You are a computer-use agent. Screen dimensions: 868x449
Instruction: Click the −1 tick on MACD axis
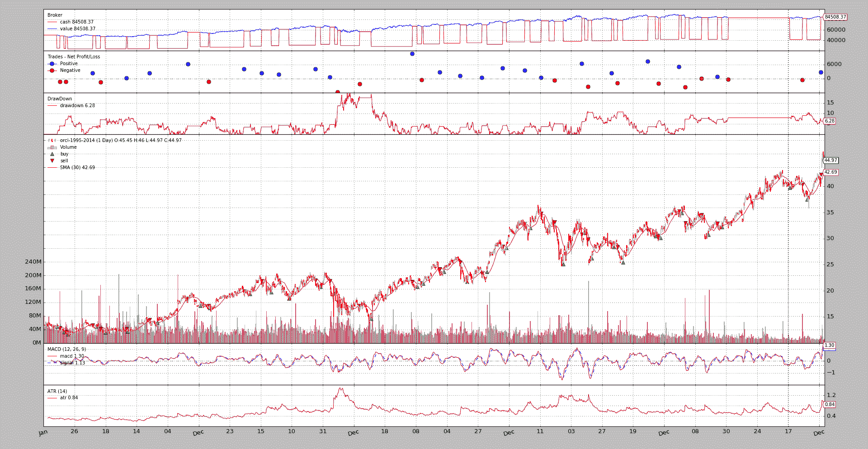pyautogui.click(x=831, y=373)
